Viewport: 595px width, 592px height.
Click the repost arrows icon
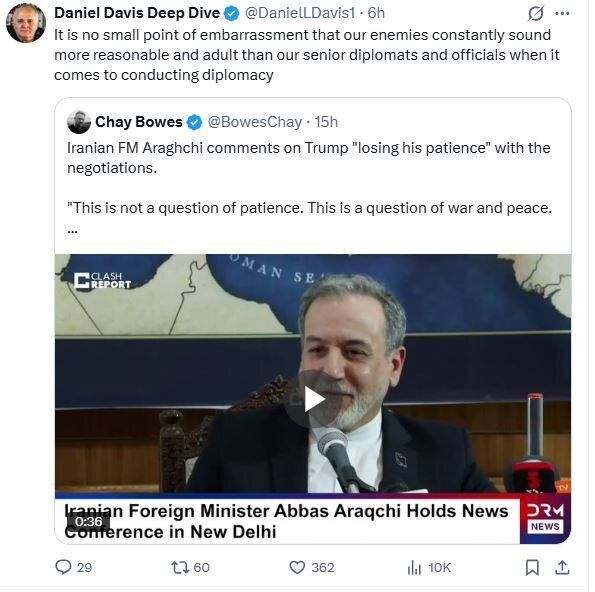click(x=180, y=567)
